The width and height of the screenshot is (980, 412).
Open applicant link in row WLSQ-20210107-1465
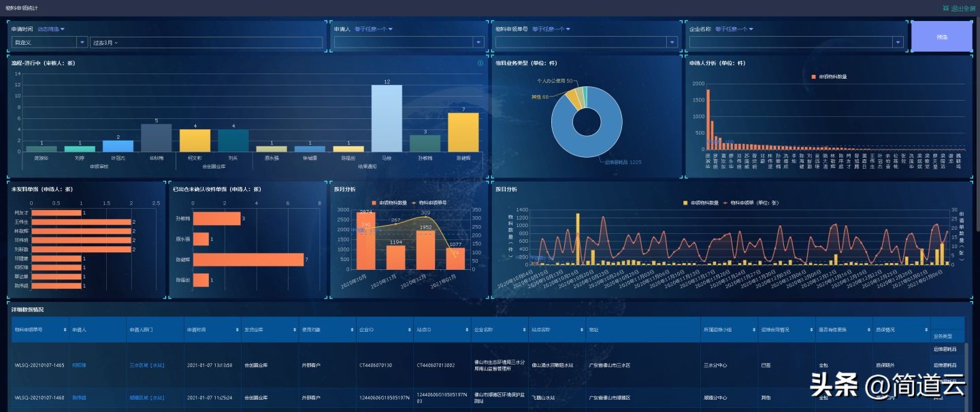(79, 365)
